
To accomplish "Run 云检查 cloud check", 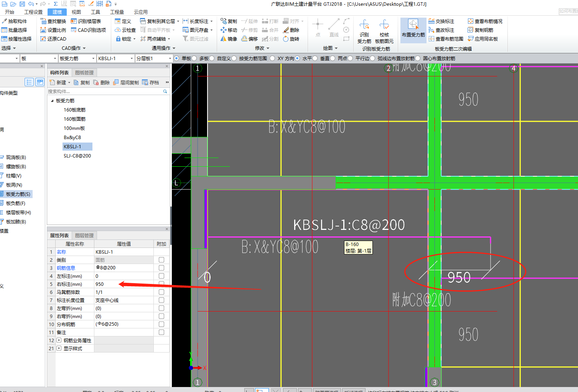I will click(125, 30).
